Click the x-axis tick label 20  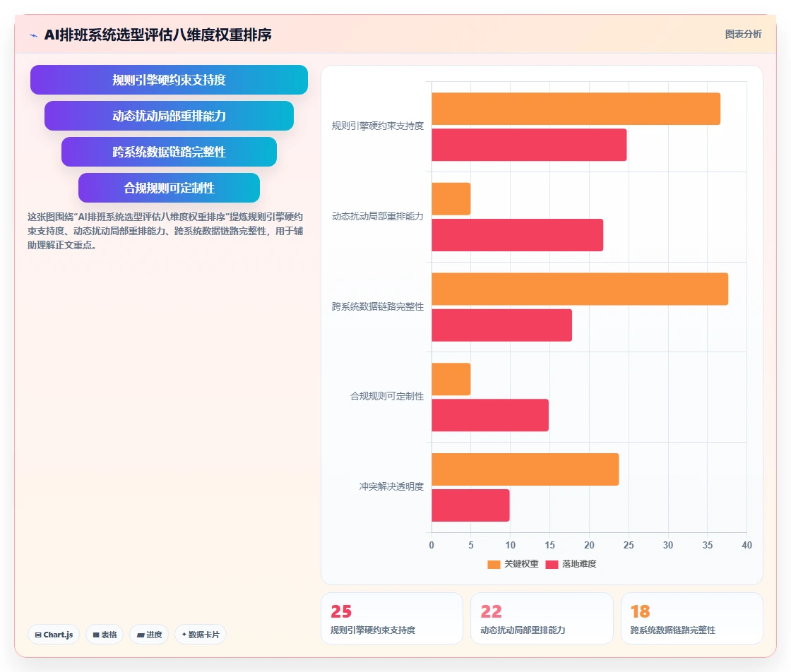[x=589, y=545]
